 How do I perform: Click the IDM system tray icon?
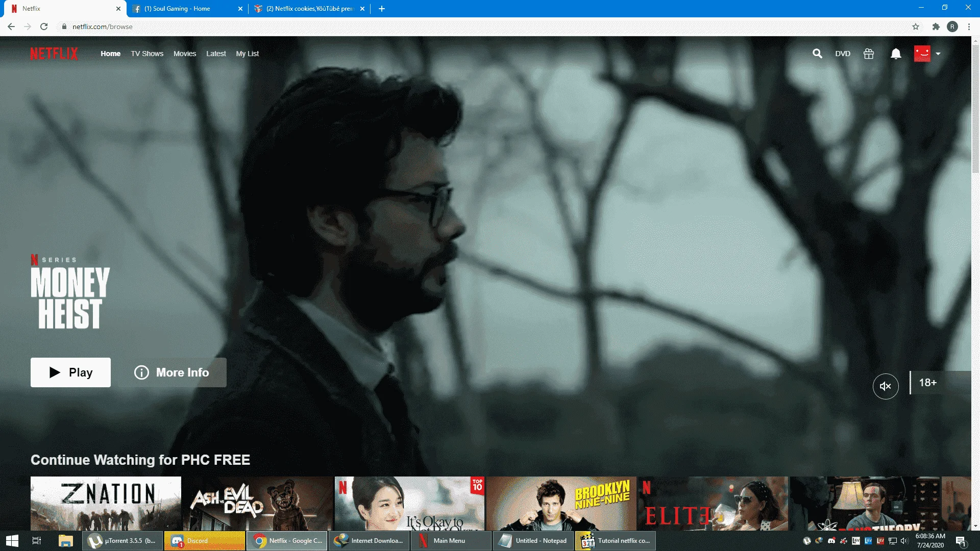tap(819, 541)
